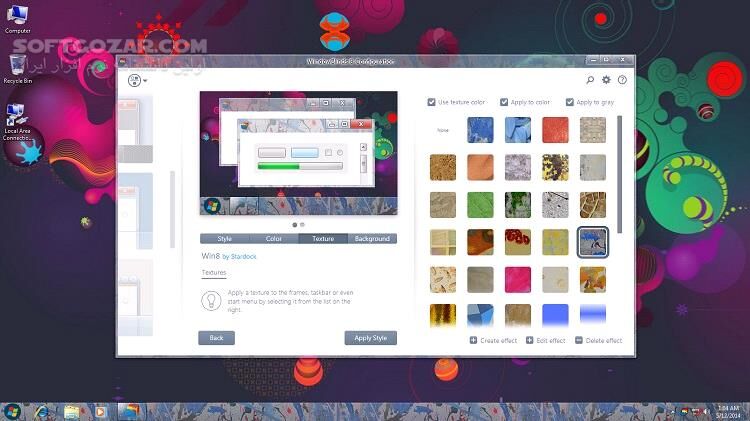Open Local Area Connection desktop icon
Screen dimensions: 750x421
click(17, 123)
